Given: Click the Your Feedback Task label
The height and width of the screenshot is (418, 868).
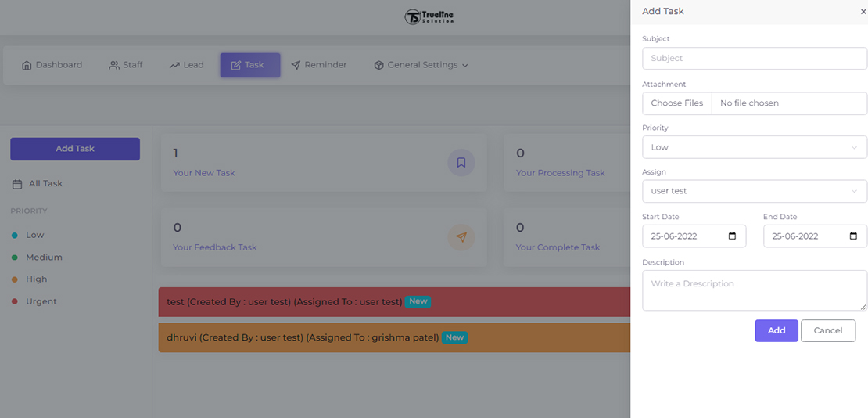Looking at the screenshot, I should tap(215, 248).
